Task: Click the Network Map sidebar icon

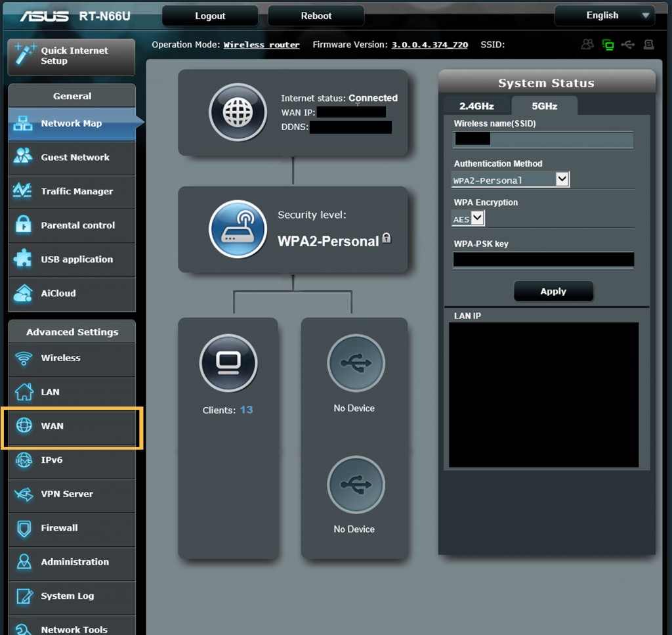Action: (x=23, y=123)
